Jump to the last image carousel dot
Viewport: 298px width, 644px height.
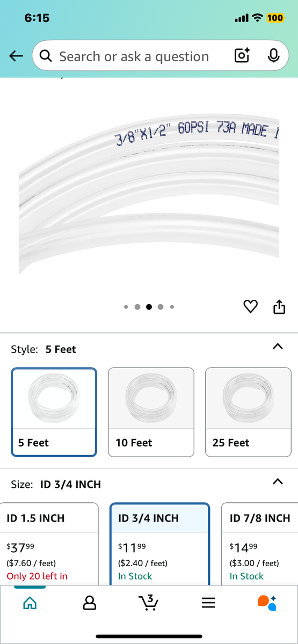coord(172,307)
